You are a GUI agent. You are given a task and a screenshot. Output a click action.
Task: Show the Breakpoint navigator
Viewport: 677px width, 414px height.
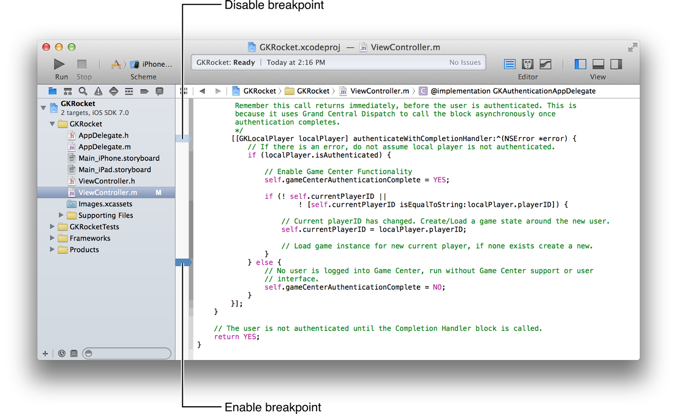pos(144,91)
